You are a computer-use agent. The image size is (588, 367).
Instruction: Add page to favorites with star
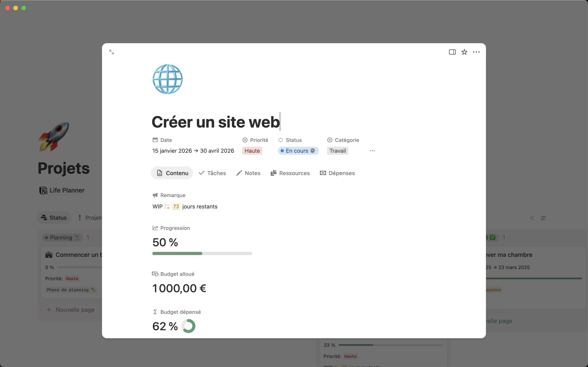point(464,52)
